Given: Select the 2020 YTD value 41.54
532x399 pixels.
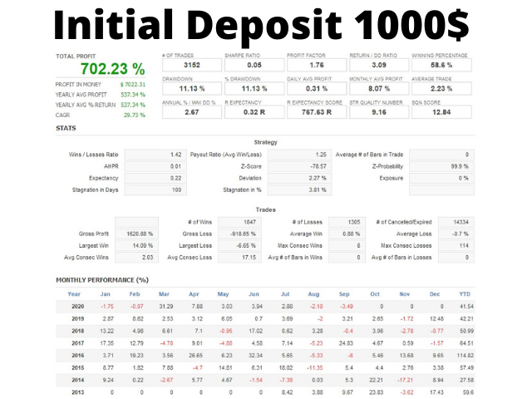Looking at the screenshot, I should click(466, 307).
